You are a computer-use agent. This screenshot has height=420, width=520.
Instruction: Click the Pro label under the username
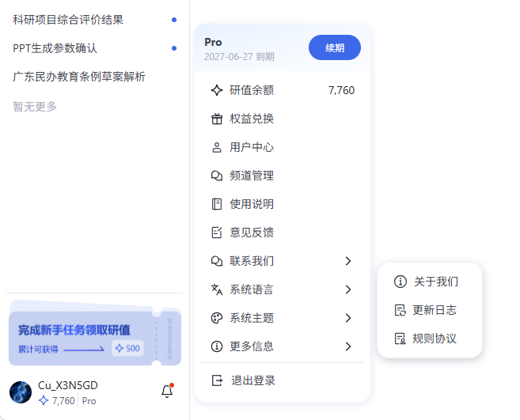(x=89, y=401)
